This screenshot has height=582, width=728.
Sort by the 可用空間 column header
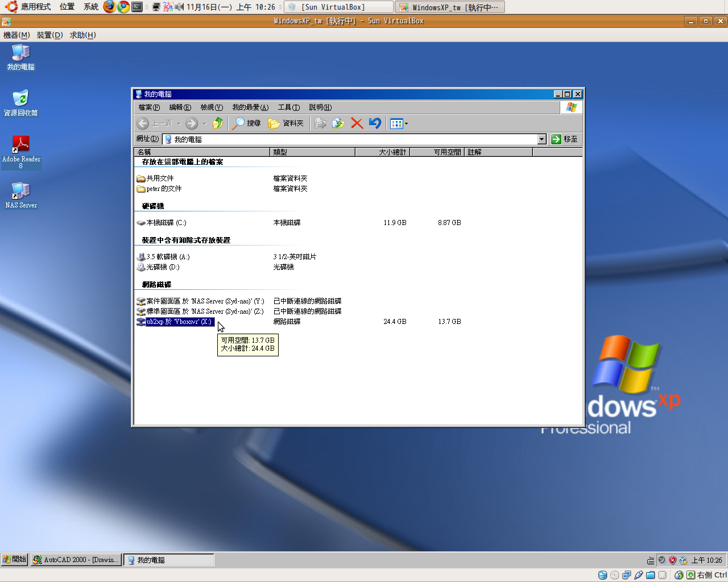[x=437, y=152]
